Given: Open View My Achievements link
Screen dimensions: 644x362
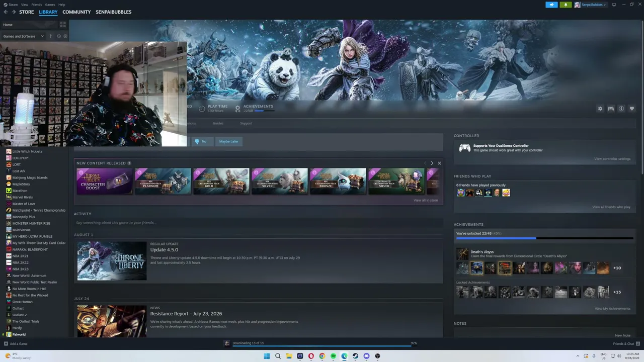Looking at the screenshot, I should tap(612, 309).
